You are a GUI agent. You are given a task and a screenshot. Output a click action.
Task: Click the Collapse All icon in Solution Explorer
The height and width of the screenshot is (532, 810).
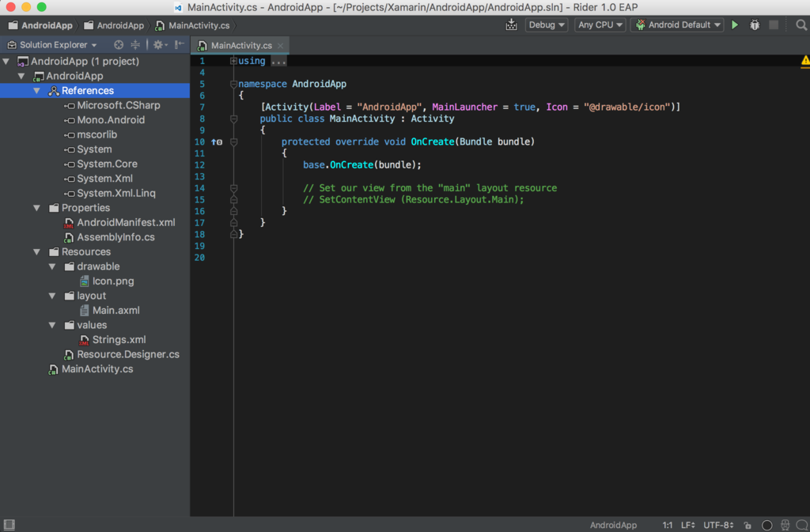click(x=135, y=45)
